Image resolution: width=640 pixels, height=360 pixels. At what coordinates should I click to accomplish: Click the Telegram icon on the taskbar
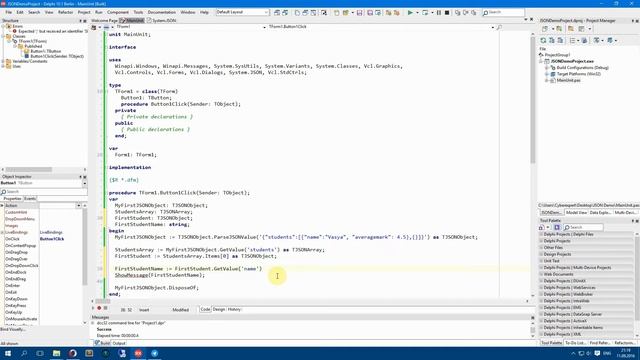tap(154, 353)
